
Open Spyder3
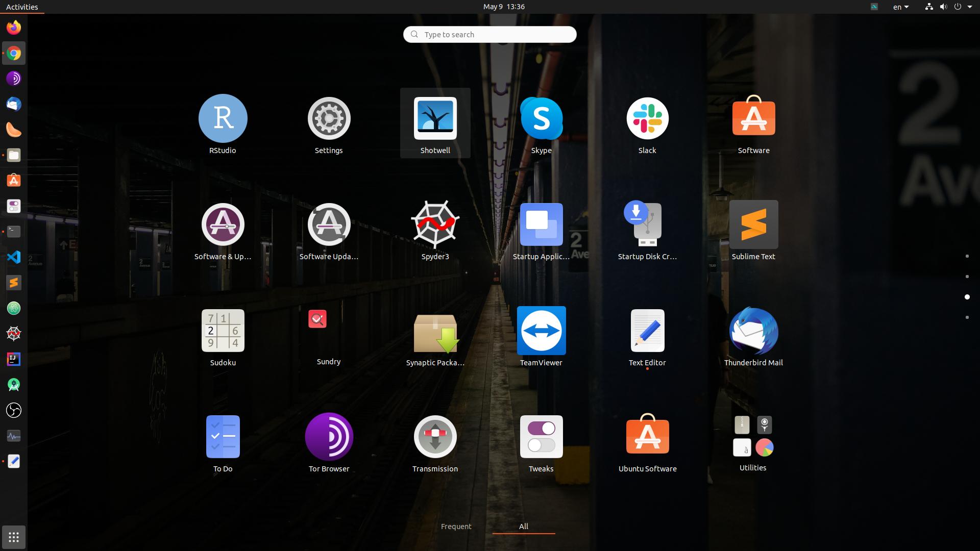(435, 224)
